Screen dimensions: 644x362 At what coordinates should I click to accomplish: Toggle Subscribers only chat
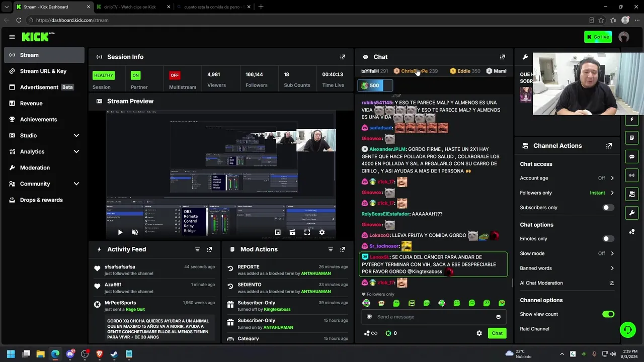[x=608, y=208]
